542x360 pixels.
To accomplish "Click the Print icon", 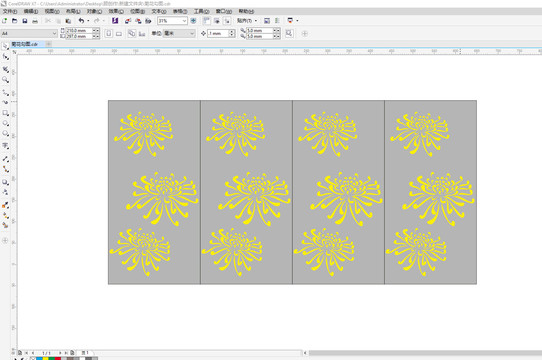I will pyautogui.click(x=35, y=21).
